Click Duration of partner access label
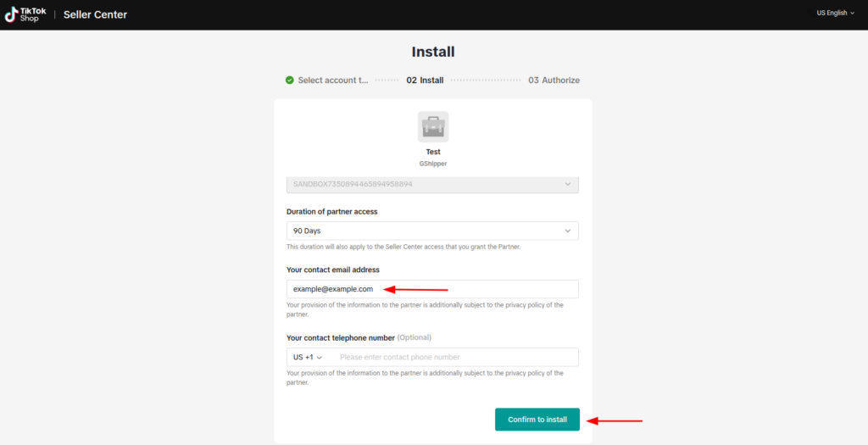 coord(332,211)
